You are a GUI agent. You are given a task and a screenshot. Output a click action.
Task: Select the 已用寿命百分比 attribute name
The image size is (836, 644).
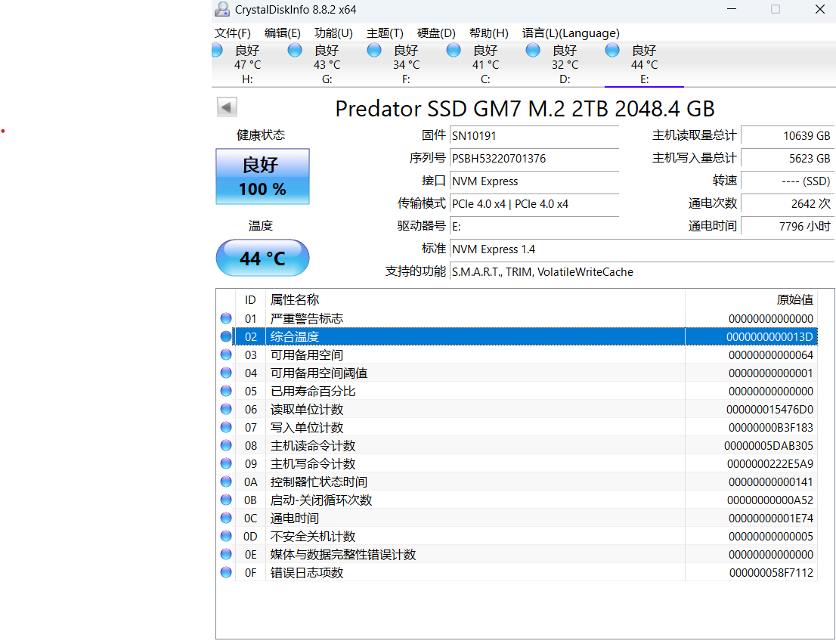313,391
